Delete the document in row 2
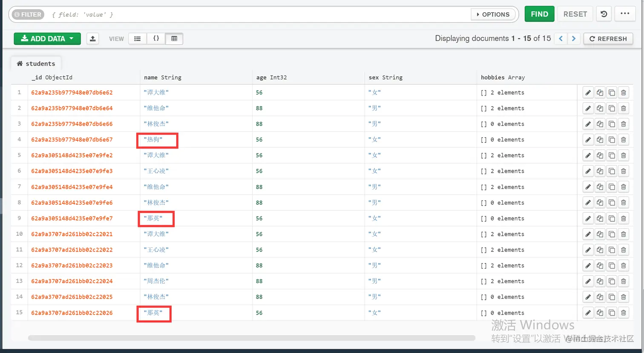The width and height of the screenshot is (644, 353). (624, 108)
